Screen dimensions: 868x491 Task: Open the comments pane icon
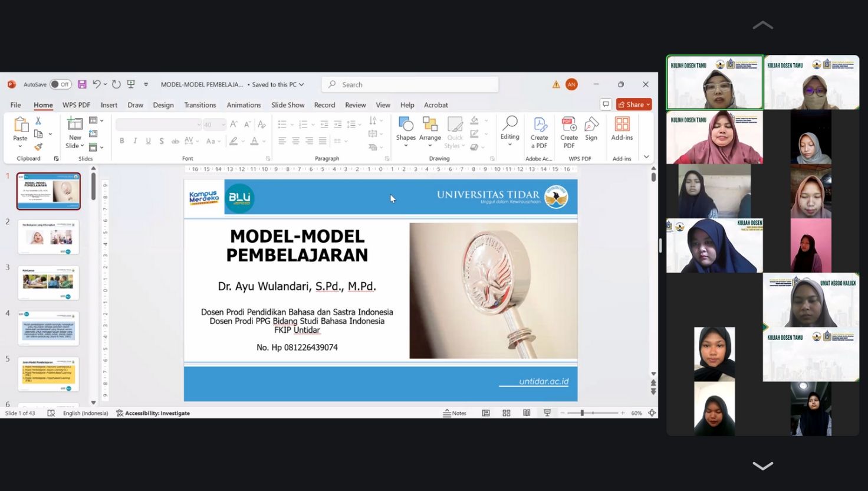[606, 104]
